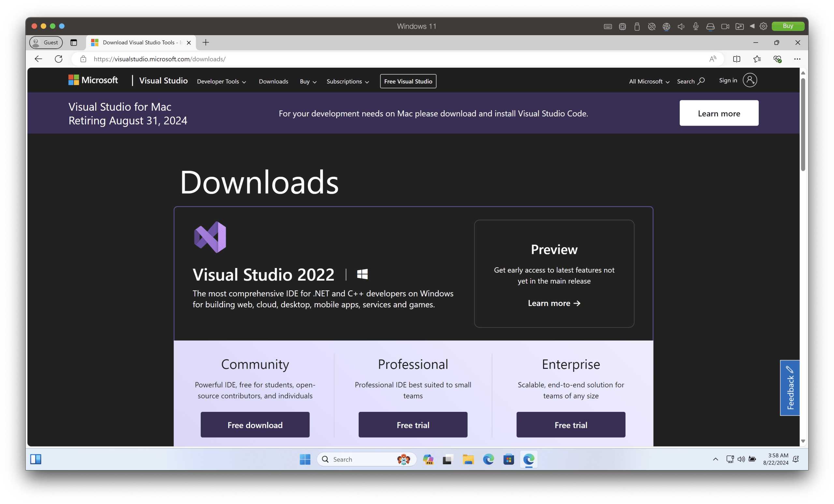Open taskbar clock and date
The image size is (834, 504).
(776, 459)
